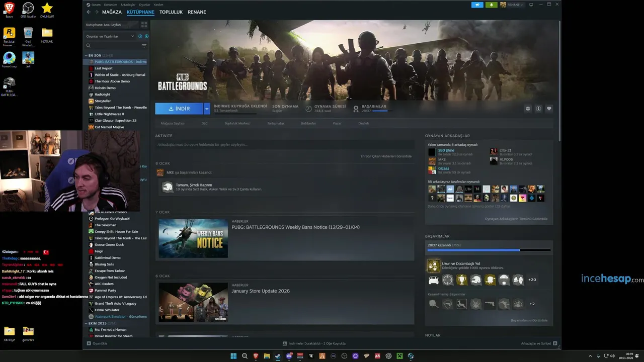The width and height of the screenshot is (644, 362).
Task: View En Son Çıkan Haberleri Görüntüle
Action: point(386,156)
